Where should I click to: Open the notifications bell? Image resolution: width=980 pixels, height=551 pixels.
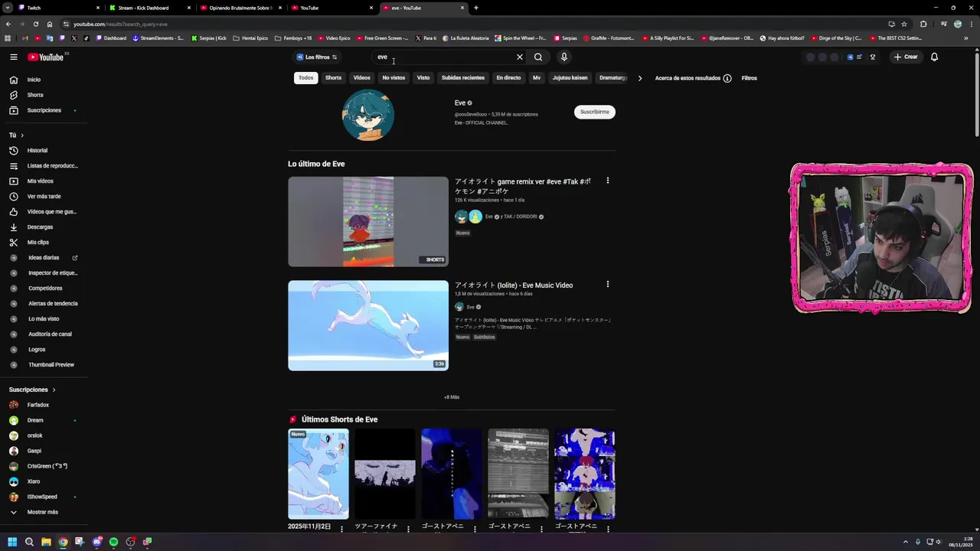(x=934, y=57)
